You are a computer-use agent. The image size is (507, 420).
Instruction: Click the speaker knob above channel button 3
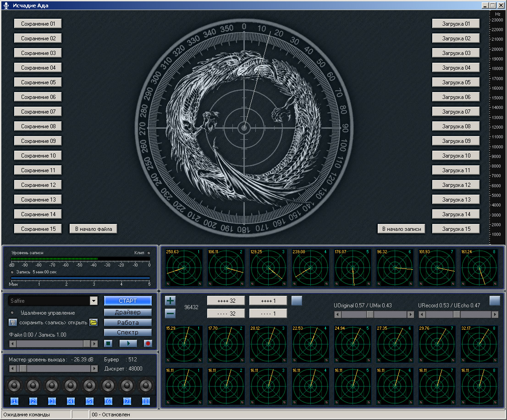click(x=52, y=385)
